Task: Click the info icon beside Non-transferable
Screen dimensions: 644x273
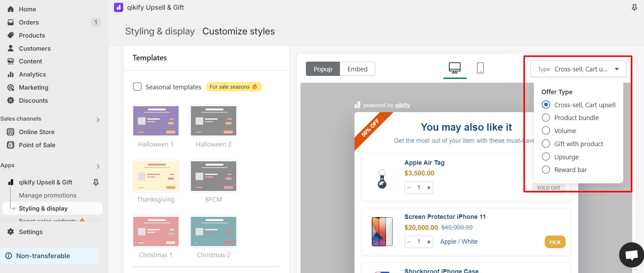Action: tap(9, 256)
